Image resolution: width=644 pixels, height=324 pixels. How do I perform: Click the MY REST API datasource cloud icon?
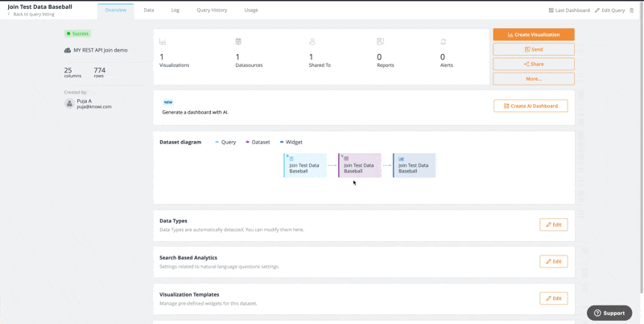[68, 50]
